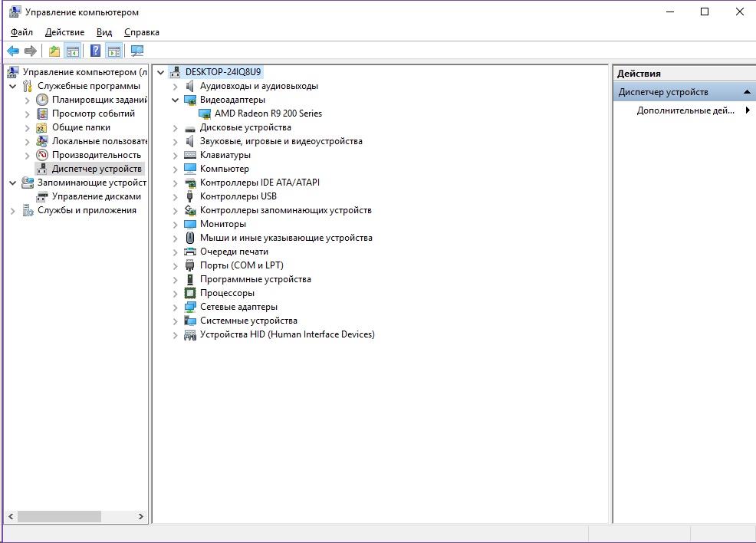The width and height of the screenshot is (756, 543).
Task: Click the Up One Level folder icon
Action: [x=54, y=51]
